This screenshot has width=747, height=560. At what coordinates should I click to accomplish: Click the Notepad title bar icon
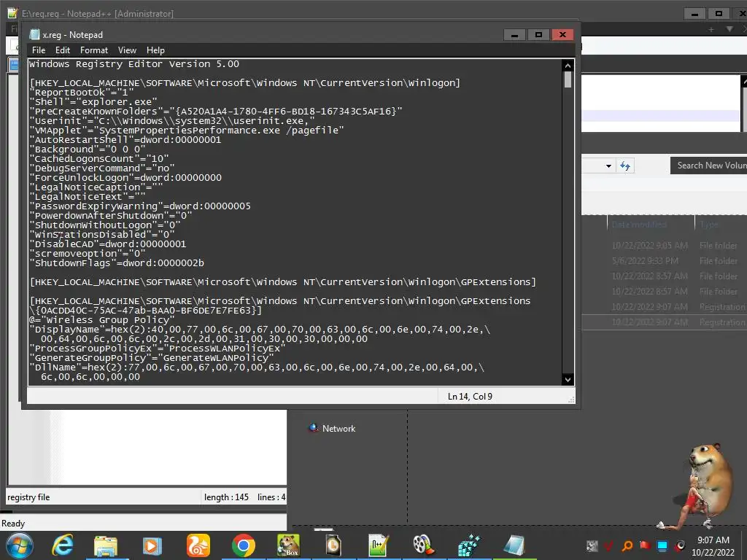coord(34,34)
